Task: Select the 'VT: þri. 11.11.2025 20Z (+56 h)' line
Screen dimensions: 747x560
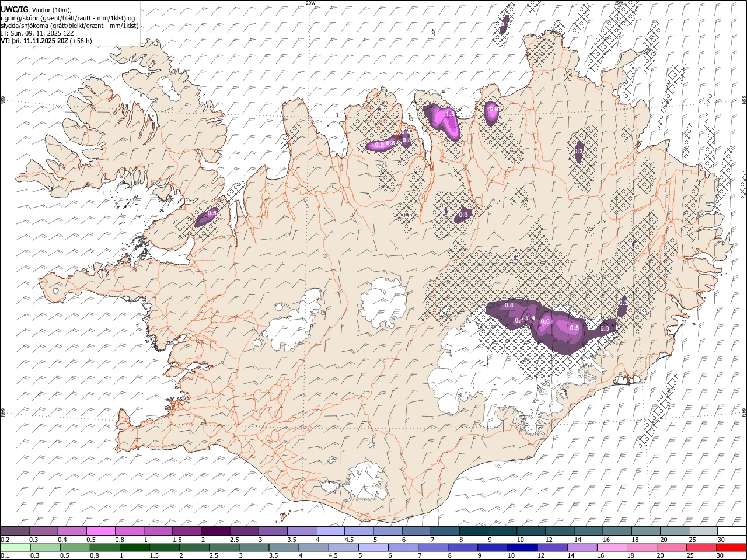Action: [x=46, y=41]
